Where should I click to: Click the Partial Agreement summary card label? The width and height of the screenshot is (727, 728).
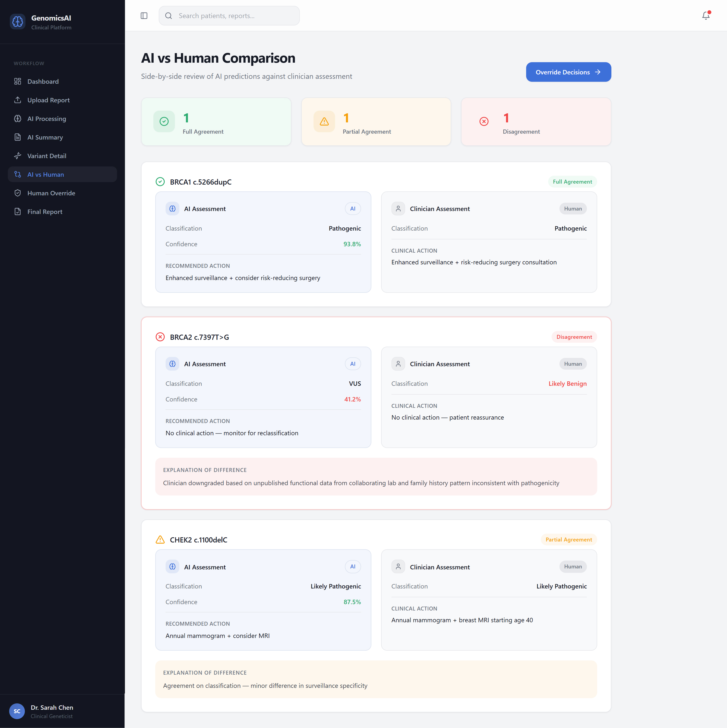(x=366, y=131)
